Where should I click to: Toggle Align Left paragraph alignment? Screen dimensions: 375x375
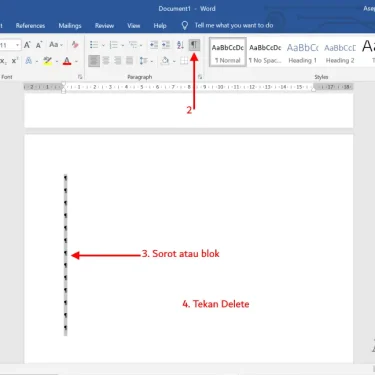94,61
